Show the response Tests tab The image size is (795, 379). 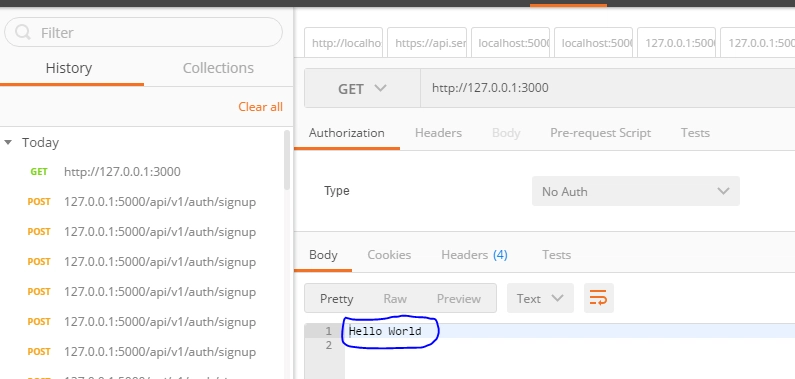[556, 255]
